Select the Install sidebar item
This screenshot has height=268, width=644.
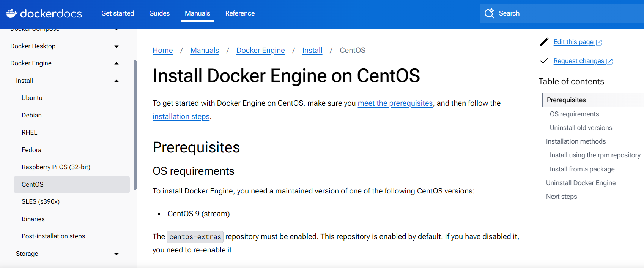click(x=25, y=81)
